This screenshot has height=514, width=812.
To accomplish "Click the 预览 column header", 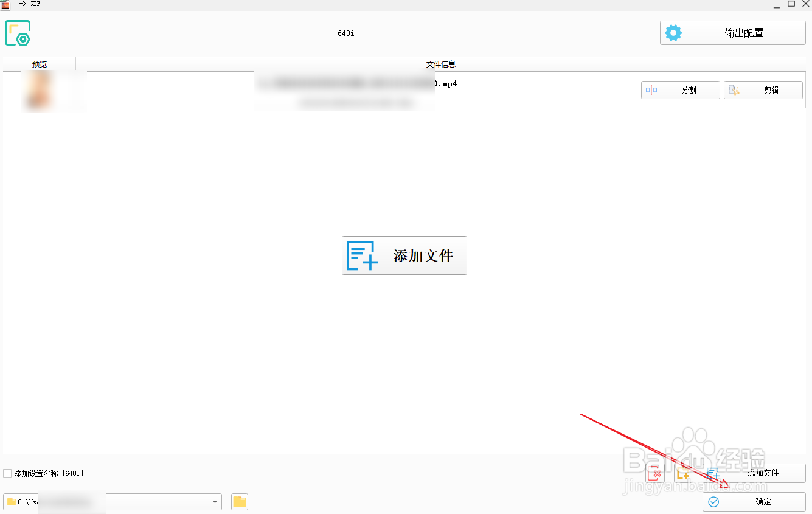I will (x=40, y=63).
